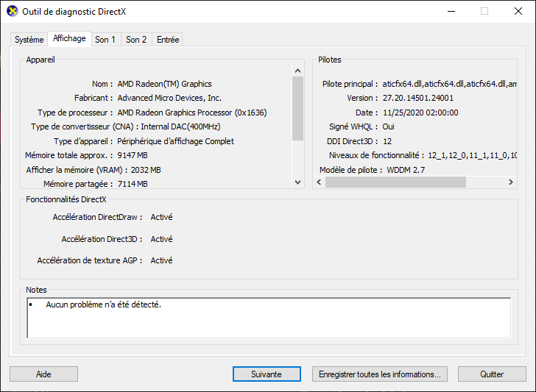Click the "WDDM 2.7" driver model value
This screenshot has height=392, width=536.
pos(406,170)
